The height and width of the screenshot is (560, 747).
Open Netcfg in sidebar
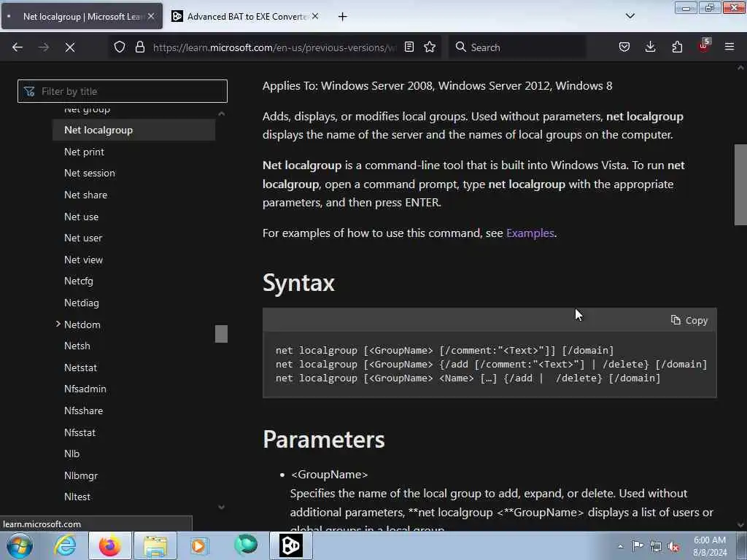[79, 281]
